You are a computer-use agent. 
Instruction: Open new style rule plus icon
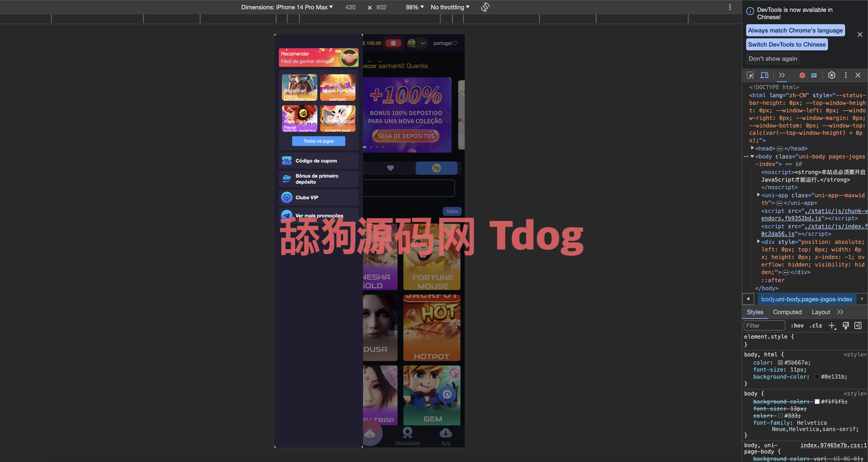pos(831,325)
